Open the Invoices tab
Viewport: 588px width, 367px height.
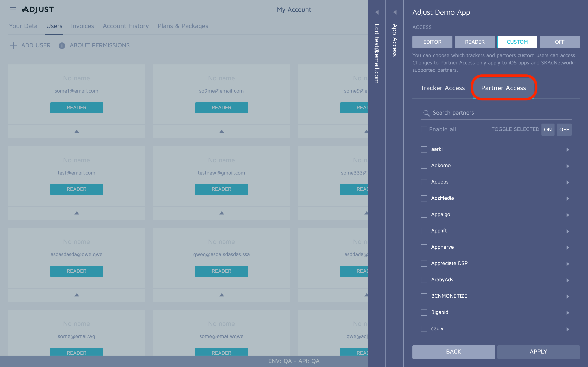coord(82,26)
